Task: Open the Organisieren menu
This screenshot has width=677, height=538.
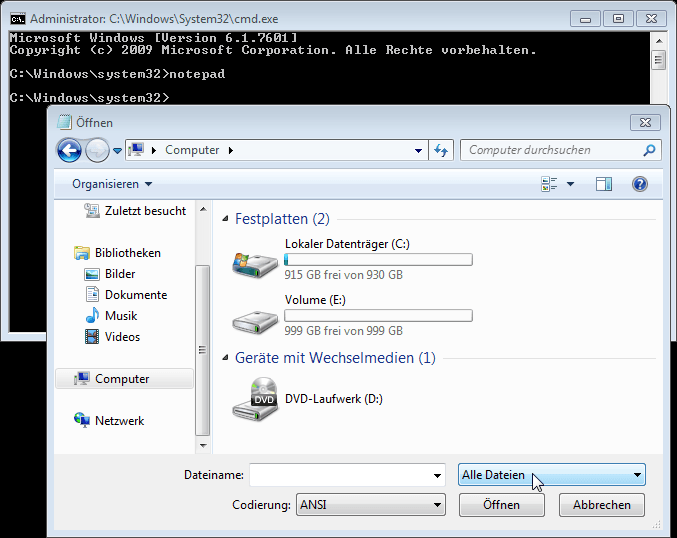Action: [112, 184]
